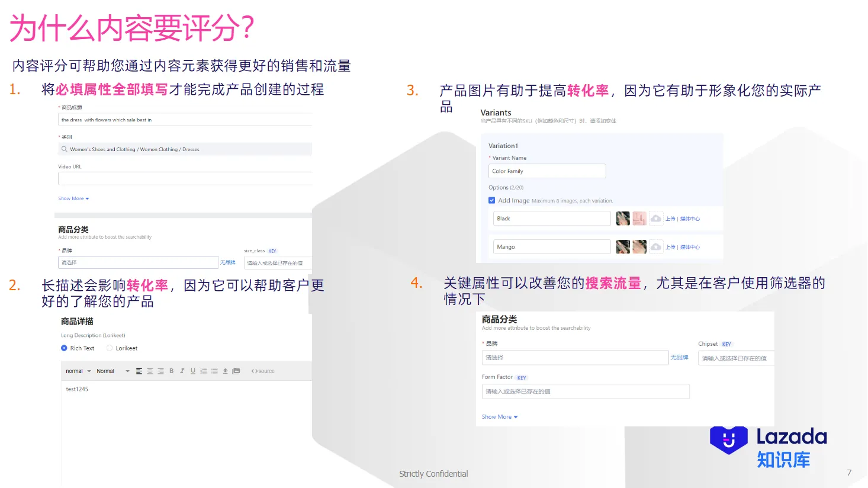Expand Show More under Video URL
This screenshot has height=488, width=868.
click(71, 198)
